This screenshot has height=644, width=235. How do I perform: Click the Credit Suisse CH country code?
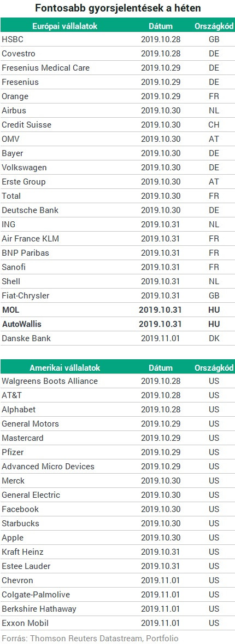coord(214,125)
